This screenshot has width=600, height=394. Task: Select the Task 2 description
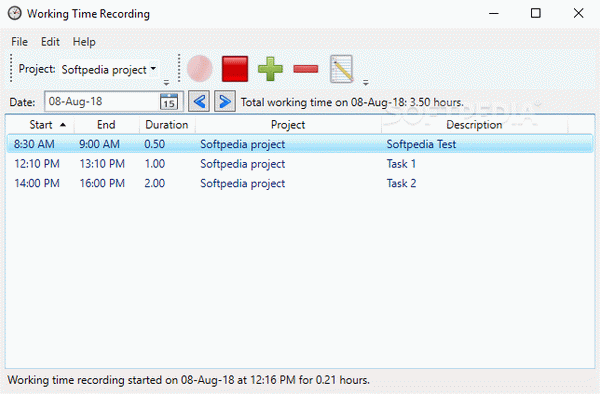(401, 183)
